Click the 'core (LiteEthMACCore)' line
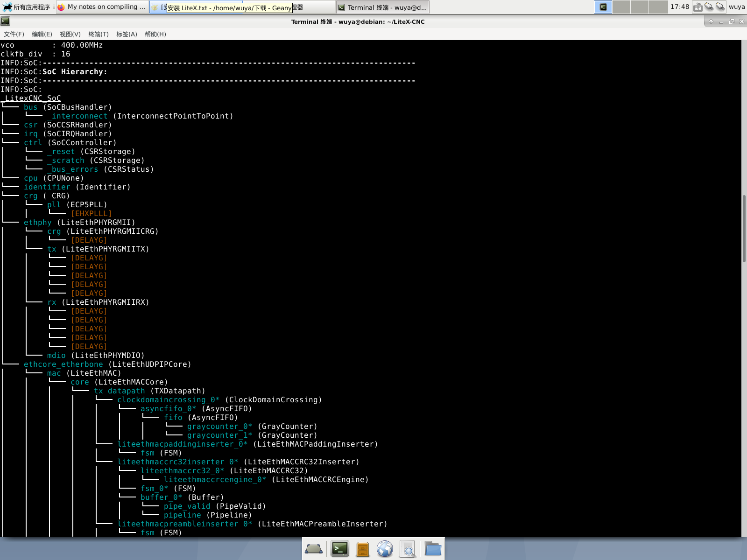747x560 pixels. tap(119, 382)
